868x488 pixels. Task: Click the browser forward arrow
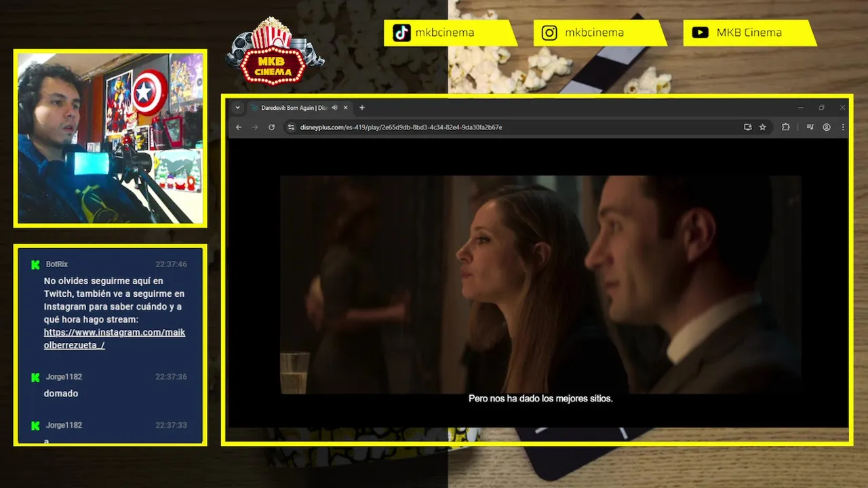tap(255, 127)
